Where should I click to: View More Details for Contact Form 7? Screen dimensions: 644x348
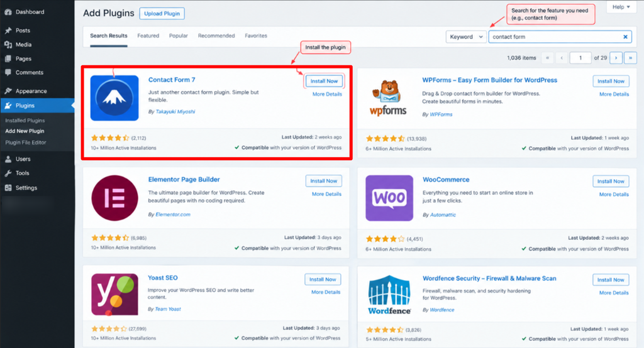coord(327,94)
